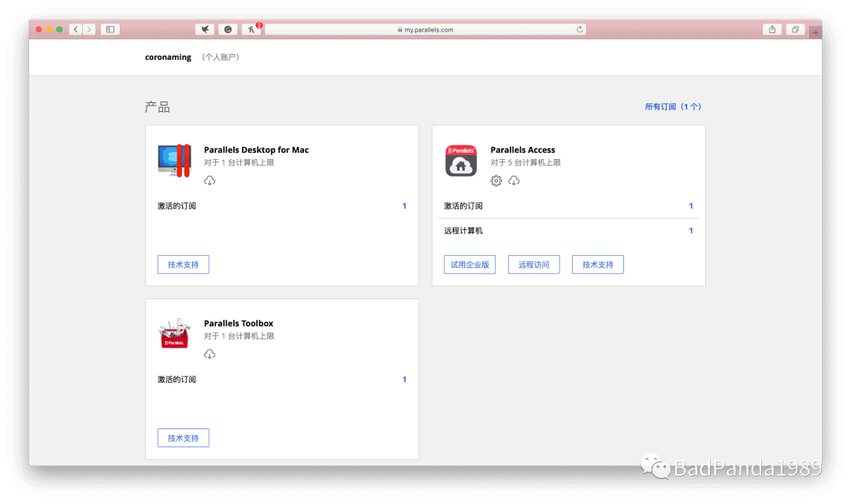Close the Safari window with red button
851x504 pixels.
point(39,29)
